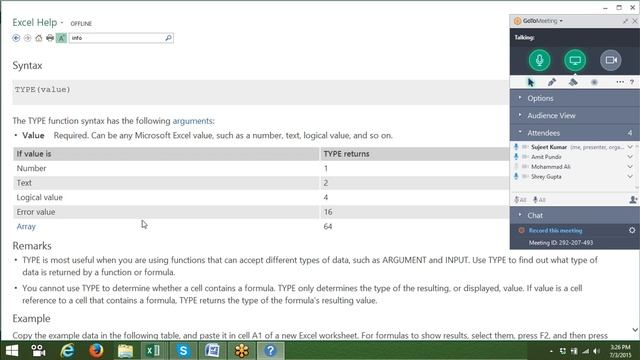Image resolution: width=640 pixels, height=360 pixels.
Task: Invite attendees with add-person icon
Action: (633, 200)
